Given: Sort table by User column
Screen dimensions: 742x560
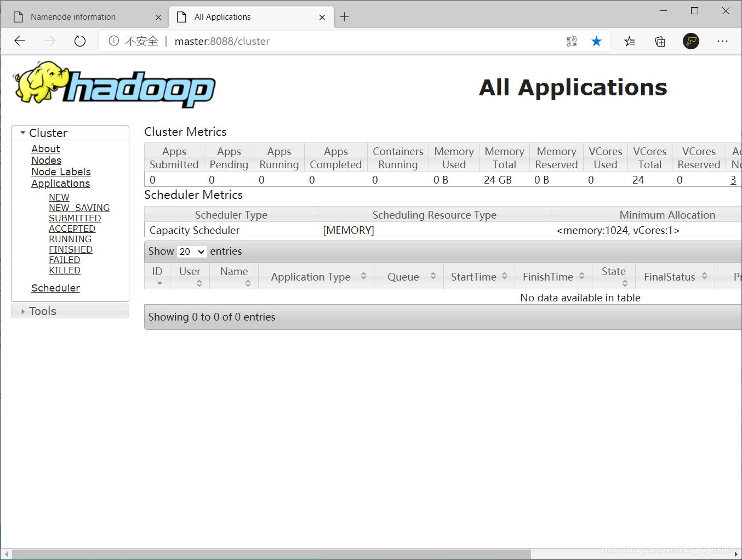Looking at the screenshot, I should click(190, 276).
